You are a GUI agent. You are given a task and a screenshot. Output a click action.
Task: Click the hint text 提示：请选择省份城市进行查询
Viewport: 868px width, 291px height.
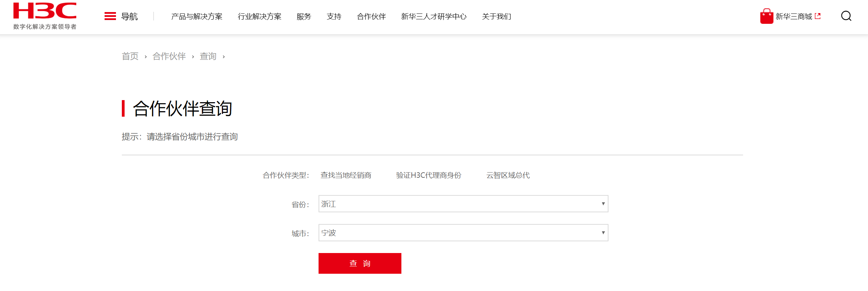click(180, 137)
